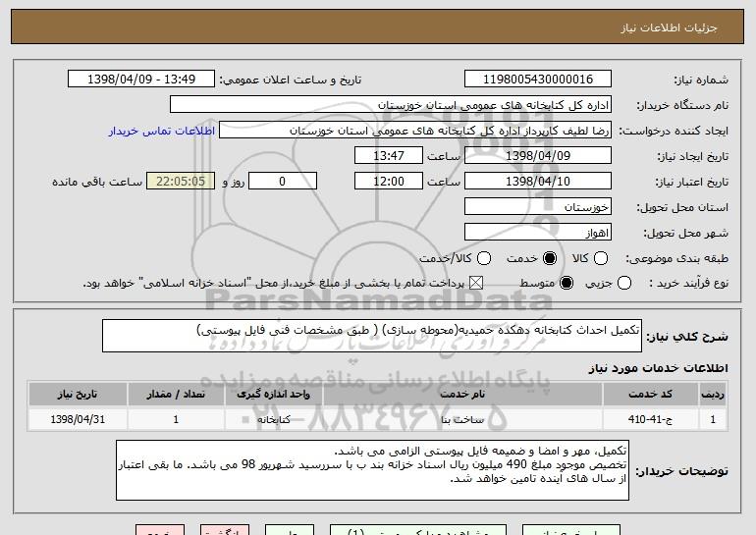Toggle the اسناد خزانه اسلامی payment checkbox
Image resolution: width=756 pixels, height=535 pixels.
coord(476,283)
